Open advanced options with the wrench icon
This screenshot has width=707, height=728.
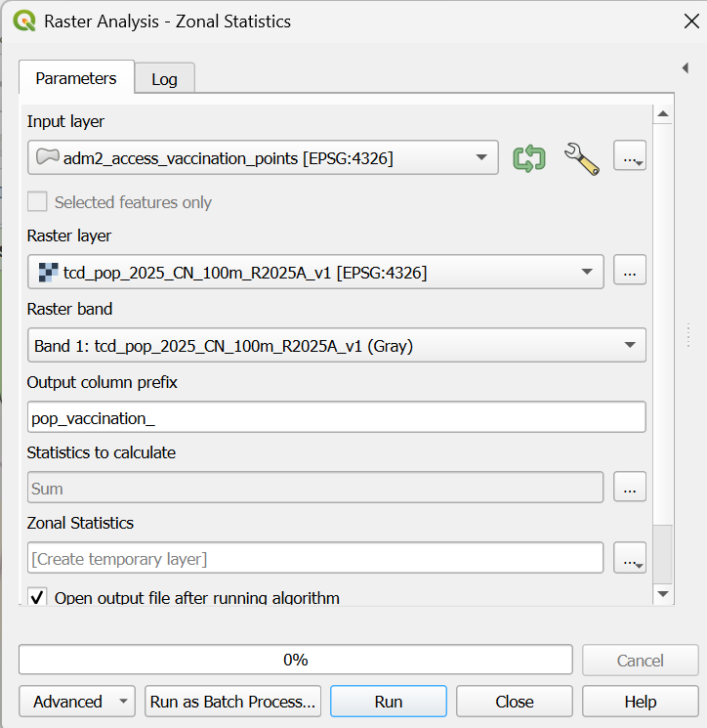pyautogui.click(x=581, y=157)
